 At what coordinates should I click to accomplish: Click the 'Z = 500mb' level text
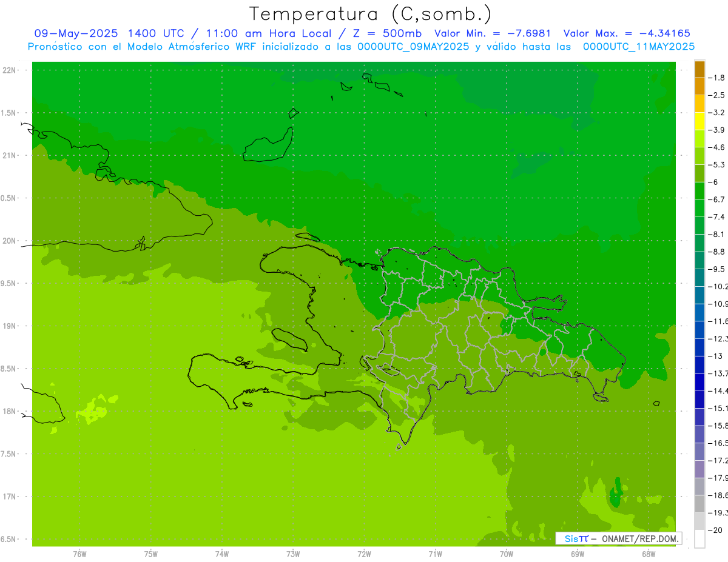pyautogui.click(x=386, y=33)
